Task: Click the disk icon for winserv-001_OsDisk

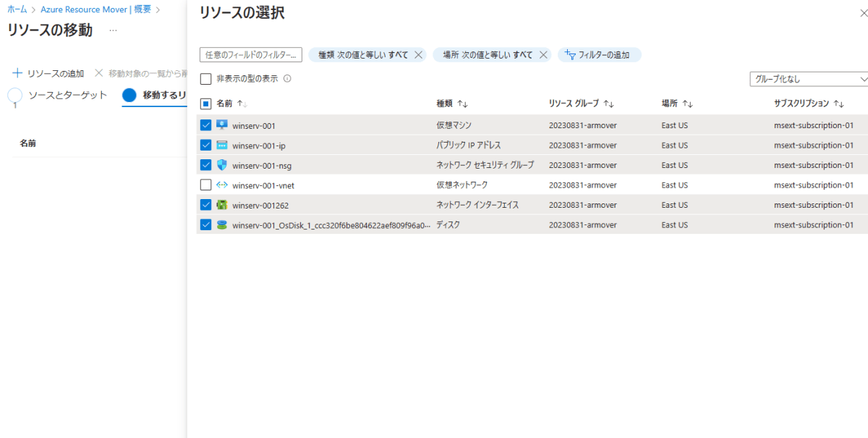Action: click(x=222, y=225)
